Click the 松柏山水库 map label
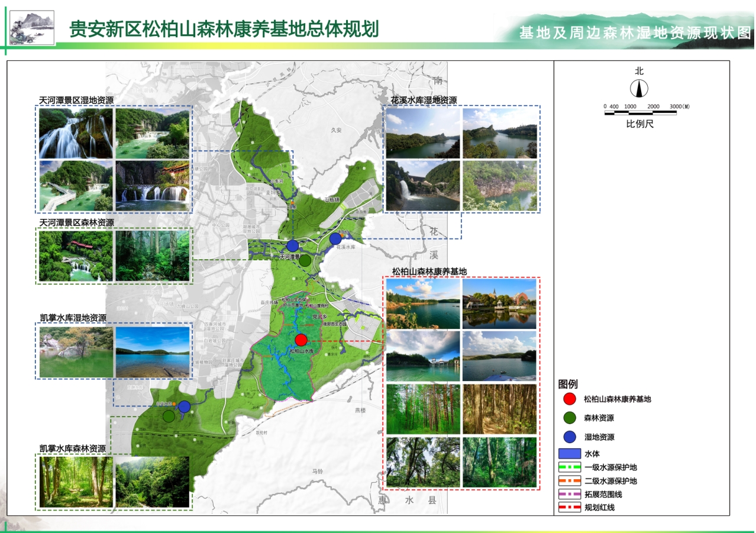Viewport: 756px width, 533px height. click(301, 351)
